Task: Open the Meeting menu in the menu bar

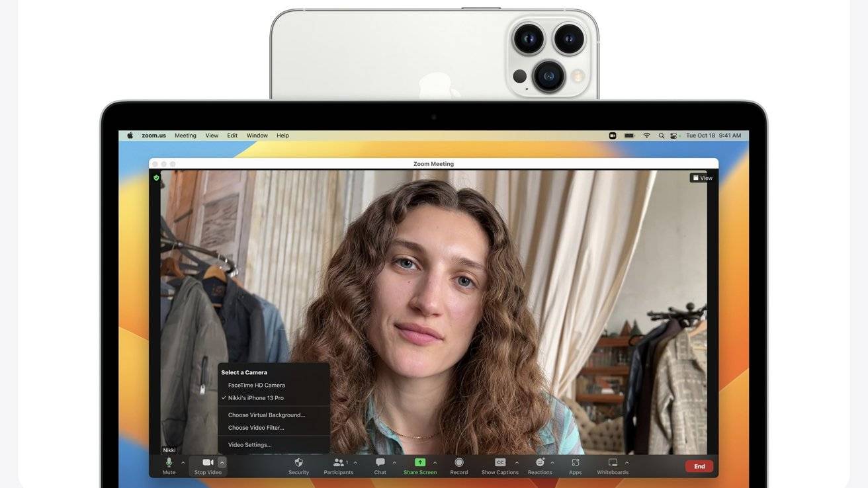Action: 185,136
